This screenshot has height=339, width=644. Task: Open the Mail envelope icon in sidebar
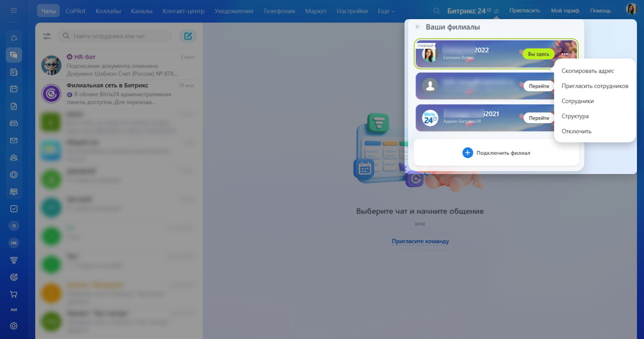[14, 140]
